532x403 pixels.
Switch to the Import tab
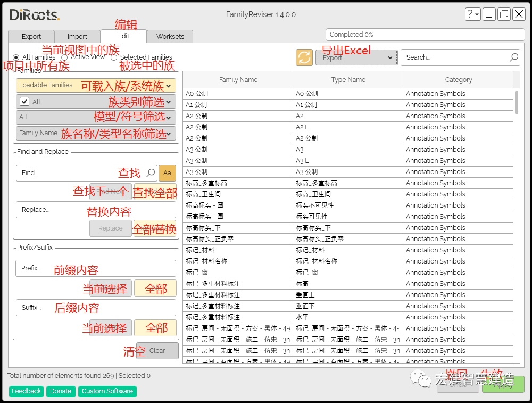77,37
